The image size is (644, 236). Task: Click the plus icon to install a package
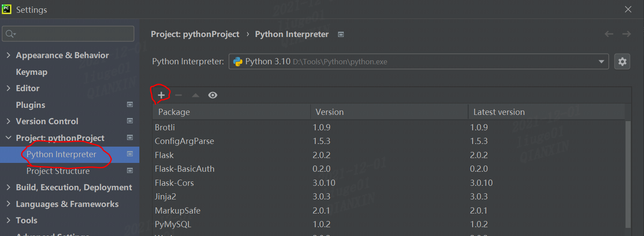[161, 95]
